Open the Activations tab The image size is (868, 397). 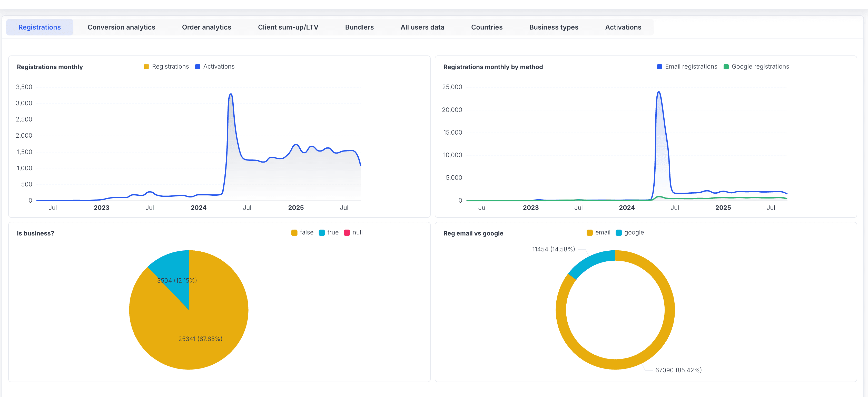pos(623,27)
